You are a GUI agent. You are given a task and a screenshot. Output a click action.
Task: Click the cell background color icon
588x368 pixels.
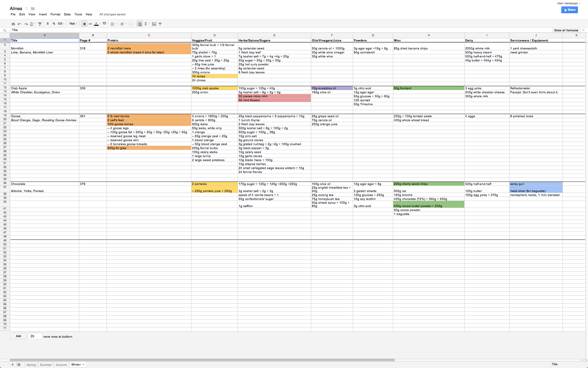click(104, 24)
